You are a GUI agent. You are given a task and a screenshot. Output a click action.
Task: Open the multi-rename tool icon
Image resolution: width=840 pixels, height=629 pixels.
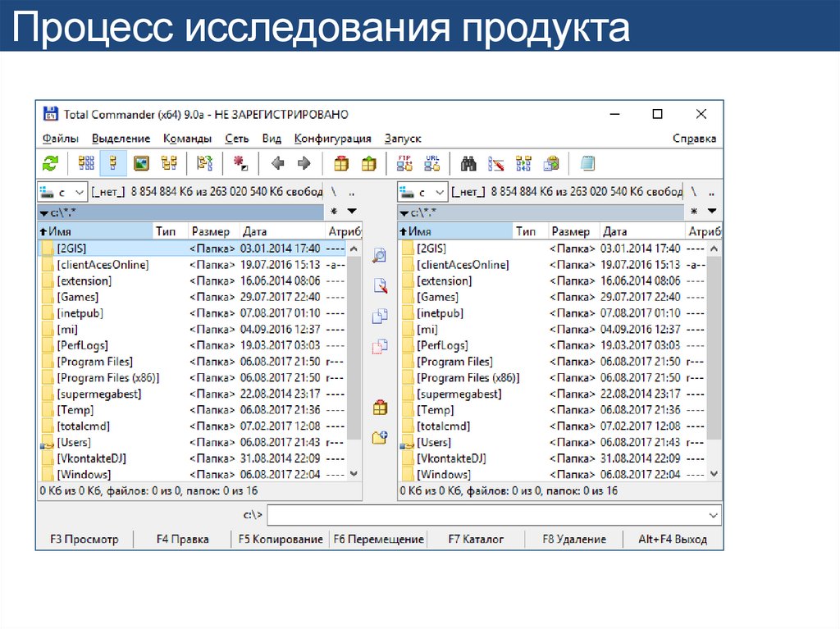(x=496, y=163)
